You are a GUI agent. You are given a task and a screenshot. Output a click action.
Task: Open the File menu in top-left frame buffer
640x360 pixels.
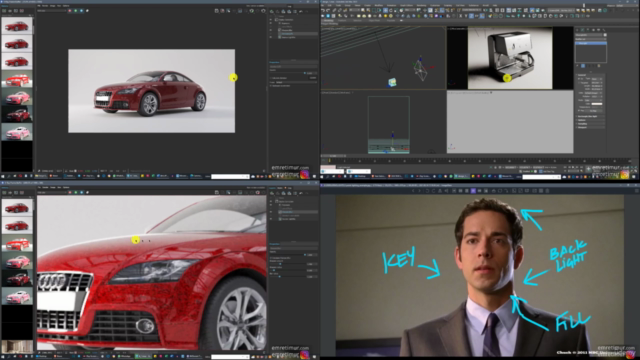tap(40, 6)
